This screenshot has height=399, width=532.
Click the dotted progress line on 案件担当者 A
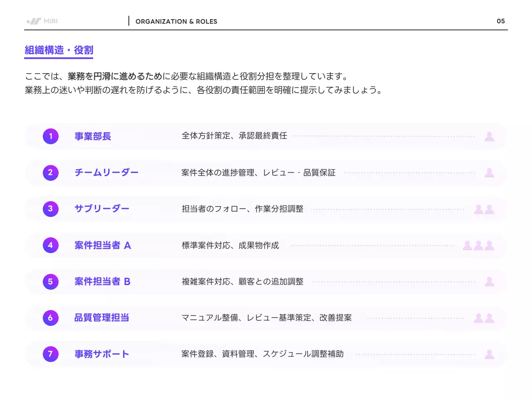(374, 245)
